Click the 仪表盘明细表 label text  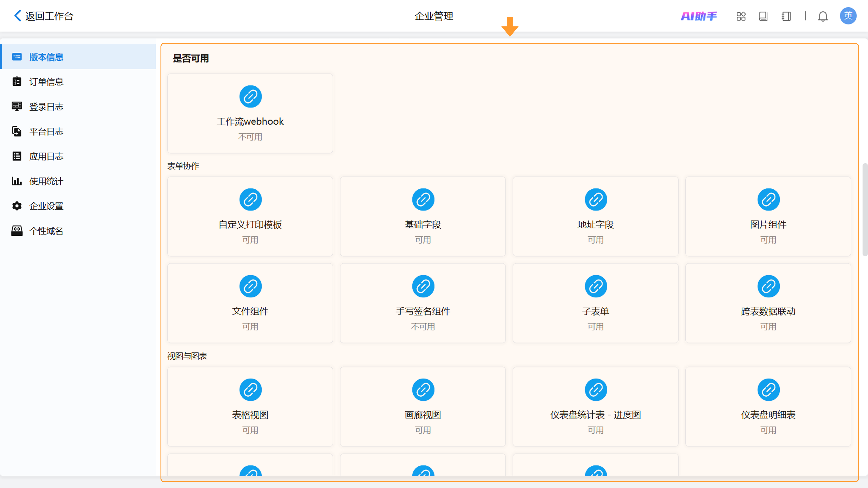pos(768,415)
